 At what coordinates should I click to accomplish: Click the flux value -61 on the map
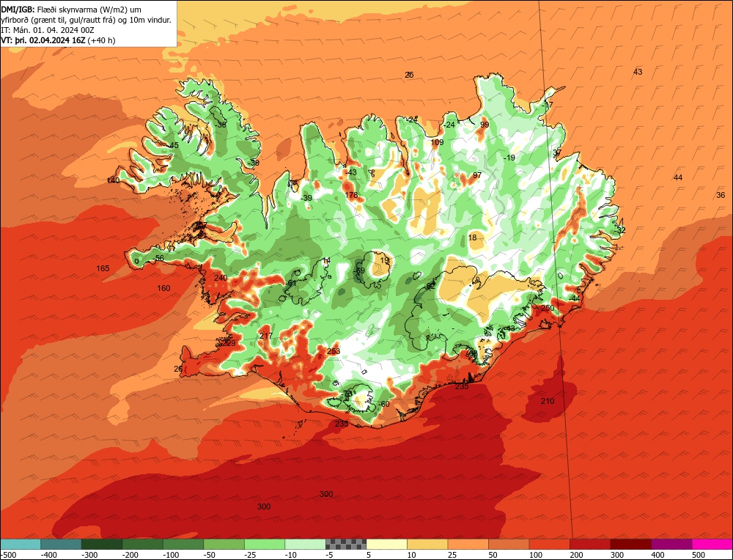pyautogui.click(x=291, y=283)
